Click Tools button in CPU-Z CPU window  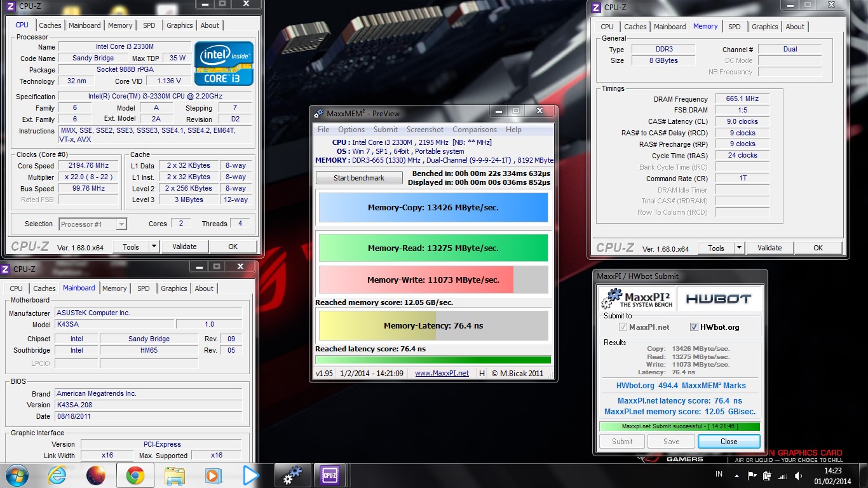131,247
